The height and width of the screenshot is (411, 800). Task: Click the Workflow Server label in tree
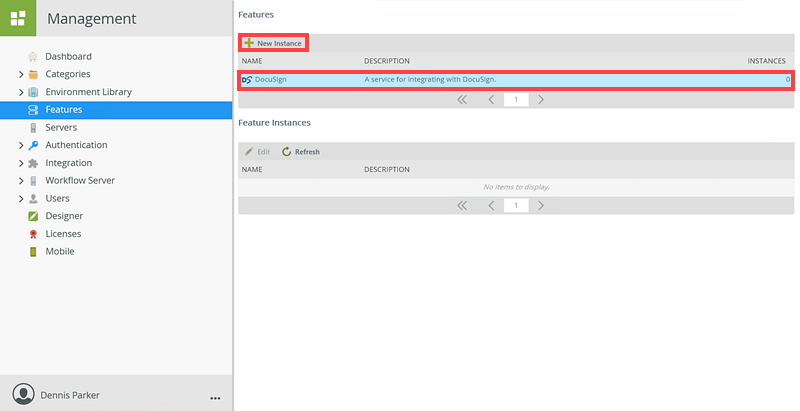point(80,180)
